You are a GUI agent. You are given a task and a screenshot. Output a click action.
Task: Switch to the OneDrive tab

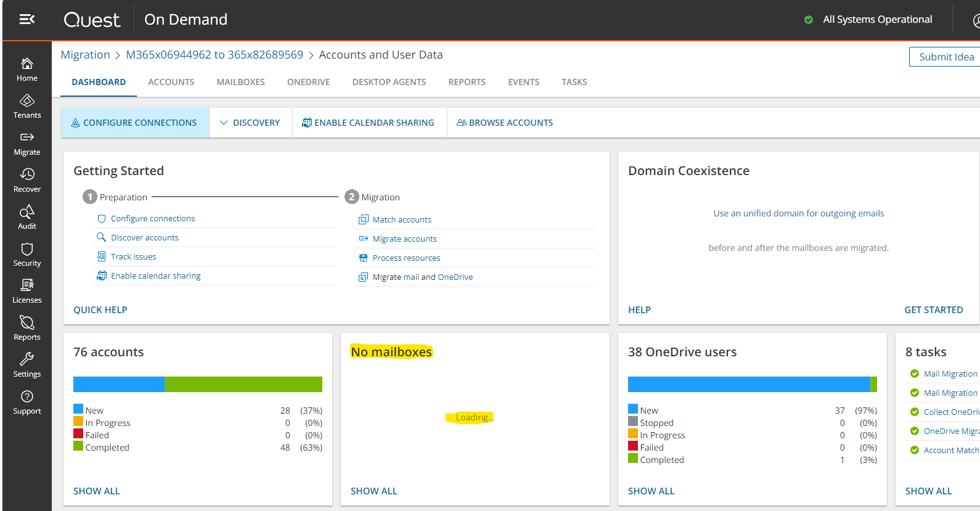(x=308, y=82)
